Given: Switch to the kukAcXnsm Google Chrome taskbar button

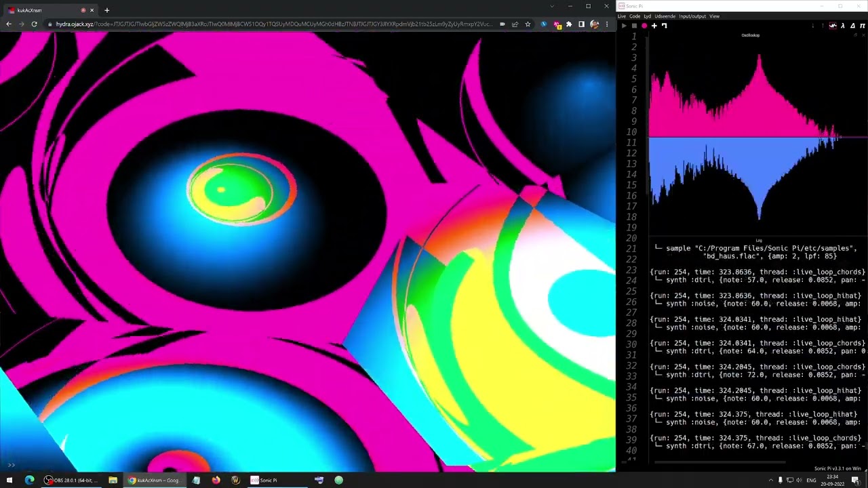Looking at the screenshot, I should click(155, 481).
